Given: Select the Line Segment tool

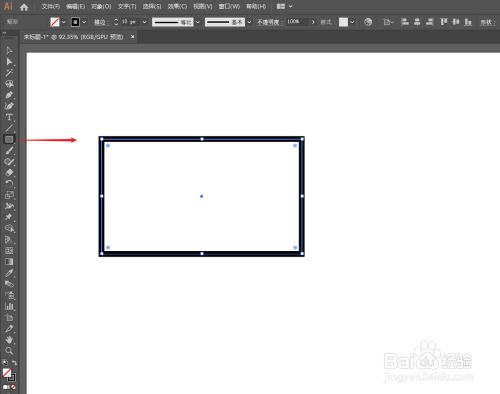Looking at the screenshot, I should pyautogui.click(x=9, y=128).
